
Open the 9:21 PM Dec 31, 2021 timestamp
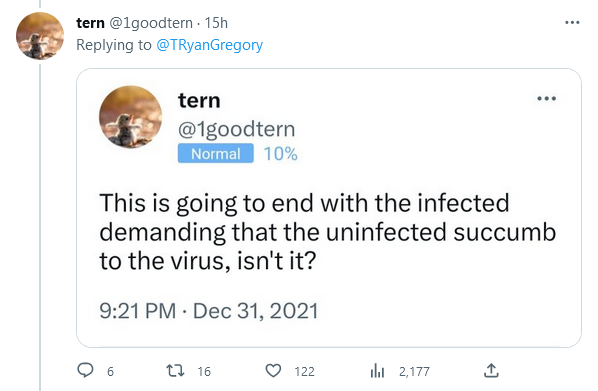pos(209,311)
